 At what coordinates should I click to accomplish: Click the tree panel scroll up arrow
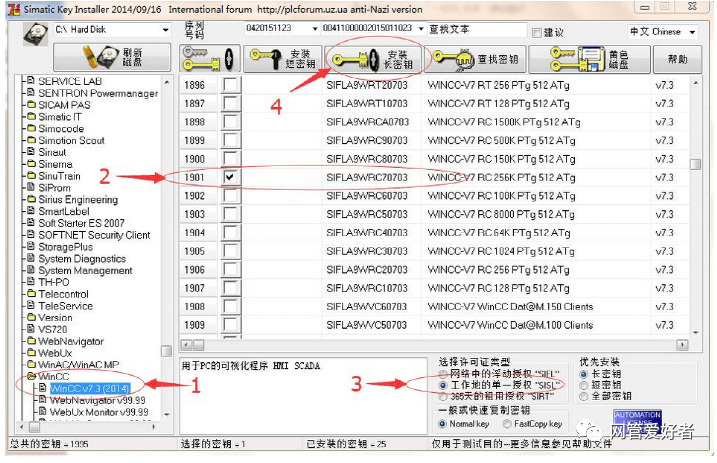tap(166, 83)
